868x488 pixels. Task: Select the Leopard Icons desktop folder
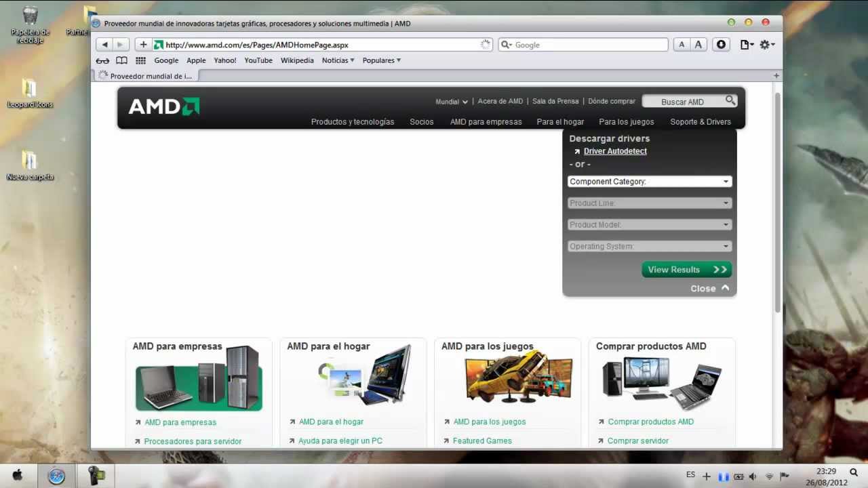29,94
